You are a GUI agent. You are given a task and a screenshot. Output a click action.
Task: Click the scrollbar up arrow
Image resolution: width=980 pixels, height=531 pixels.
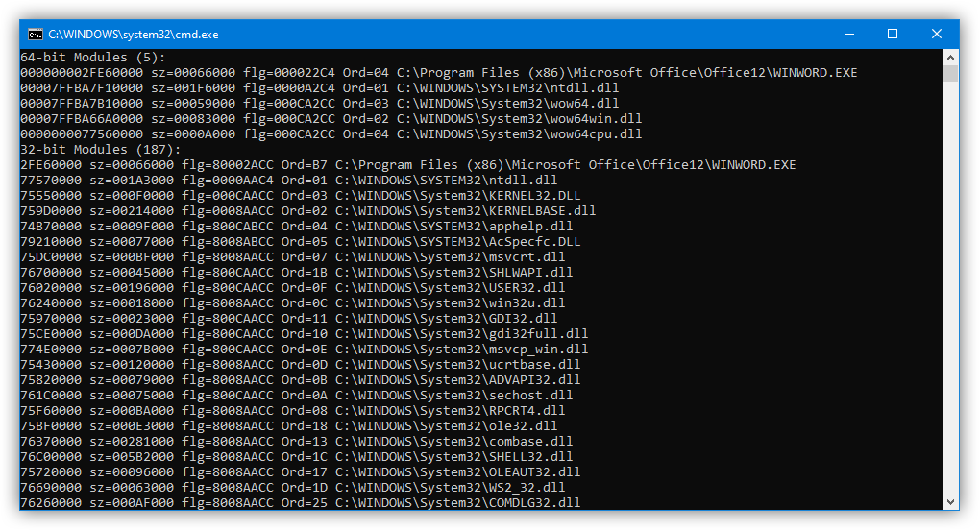(950, 57)
